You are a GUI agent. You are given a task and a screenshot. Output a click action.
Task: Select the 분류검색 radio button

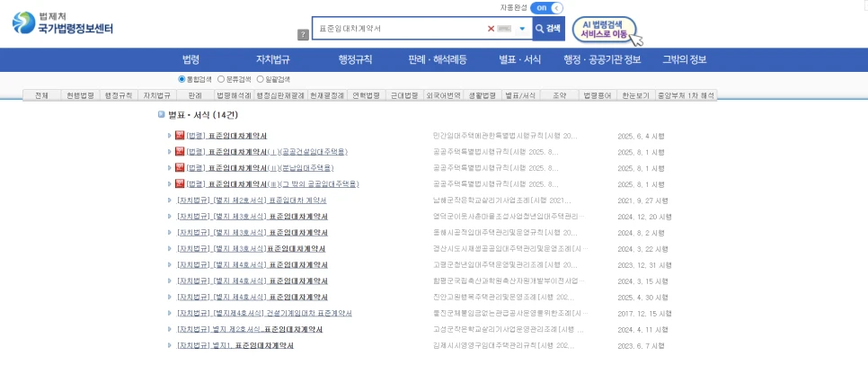tap(221, 79)
